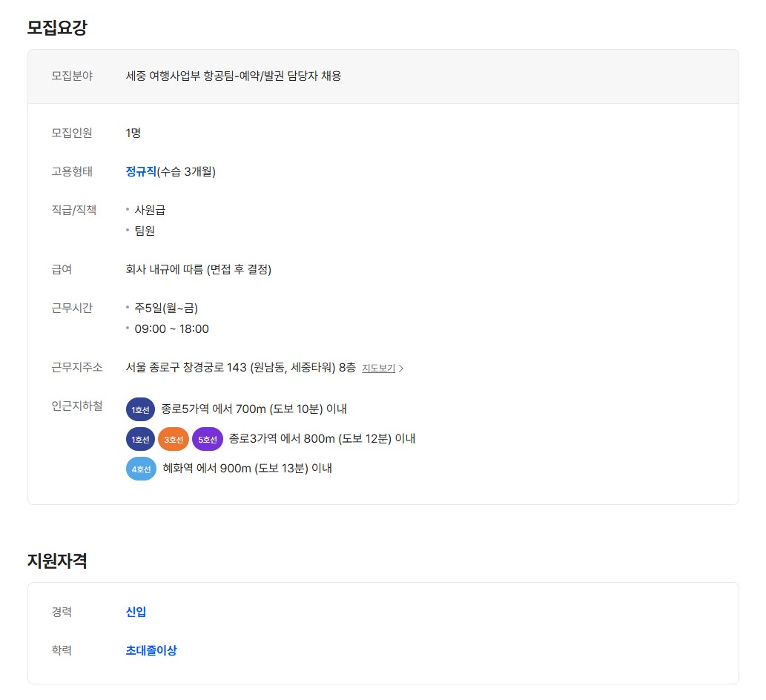Click the blue 정규직 employment type text
Viewport: 766px width, 700px height.
(141, 171)
